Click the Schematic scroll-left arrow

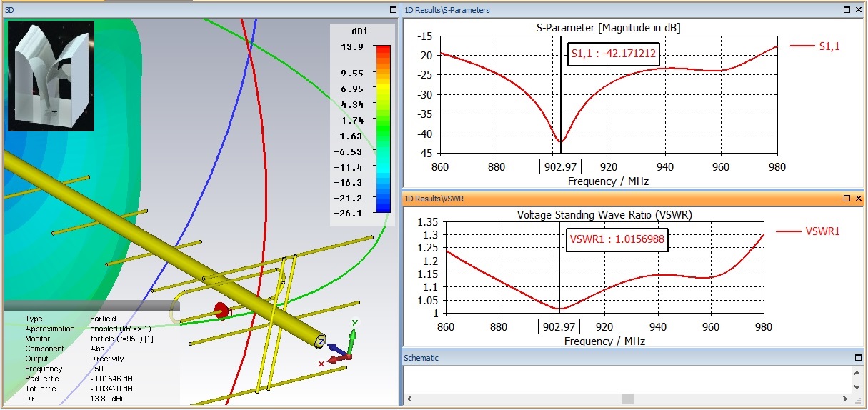[410, 399]
